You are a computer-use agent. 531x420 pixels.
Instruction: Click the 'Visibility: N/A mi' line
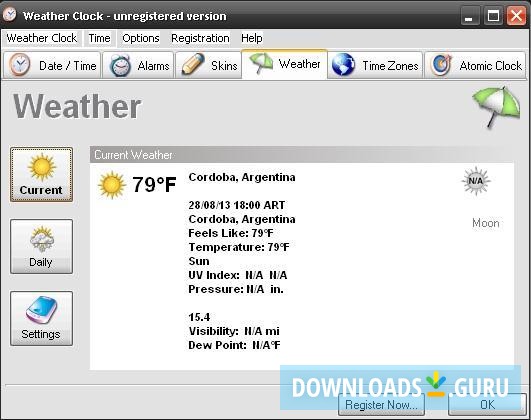pos(234,331)
